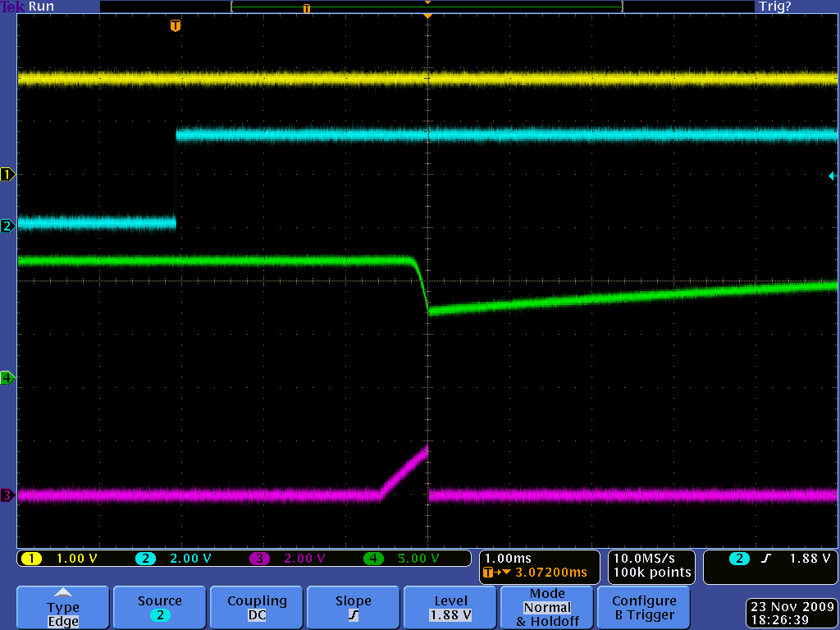Open the Coupling DC options
Screen dimensions: 840x630
(x=257, y=608)
